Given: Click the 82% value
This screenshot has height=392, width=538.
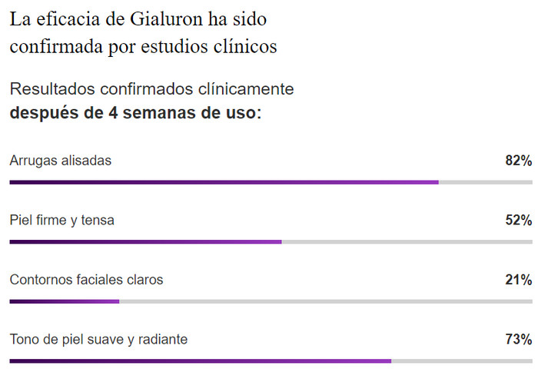Looking at the screenshot, I should (518, 161).
